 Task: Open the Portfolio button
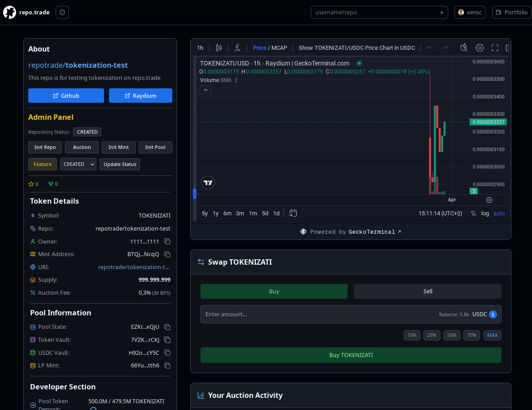512,13
